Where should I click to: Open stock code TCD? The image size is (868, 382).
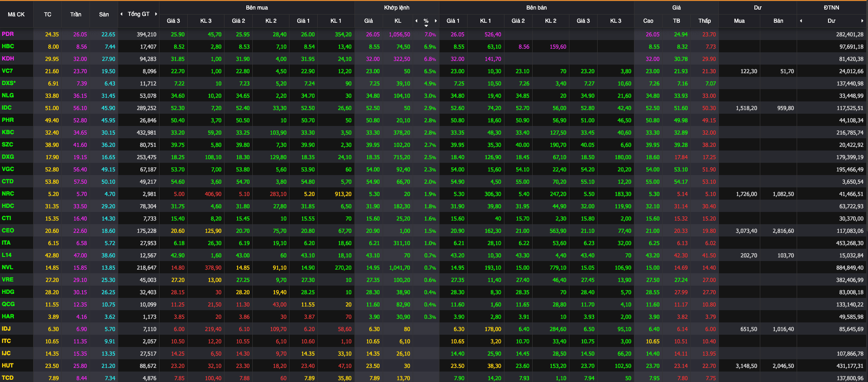(x=8, y=378)
